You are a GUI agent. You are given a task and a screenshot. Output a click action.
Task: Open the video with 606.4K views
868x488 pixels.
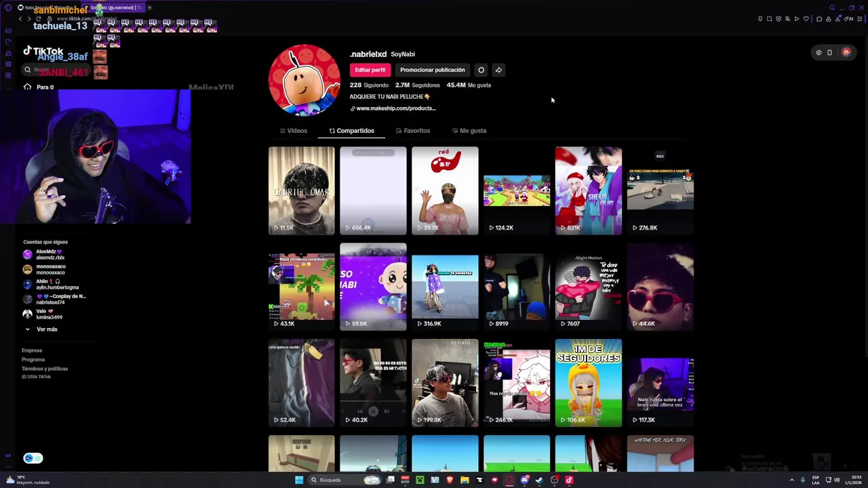click(373, 190)
